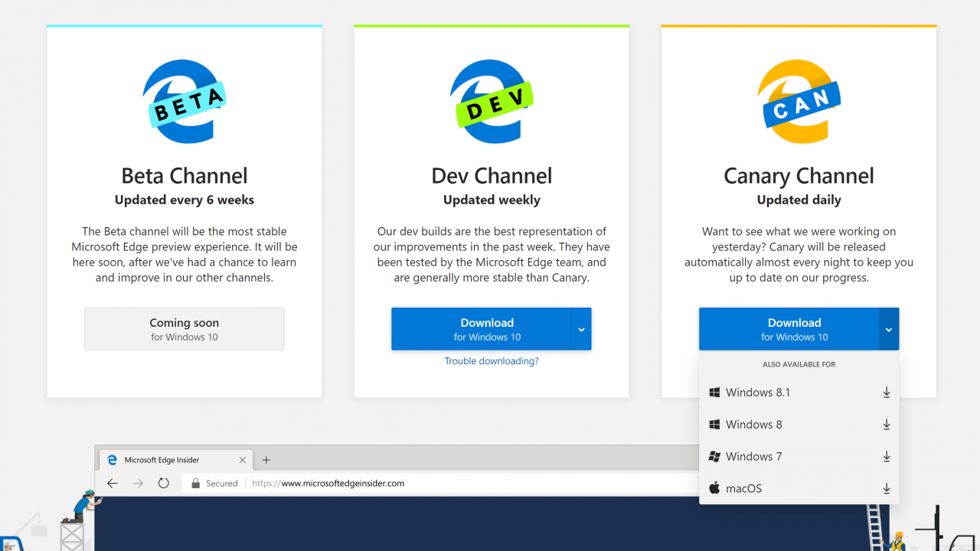The image size is (980, 551).
Task: Click the 'Updated daily' text
Action: pos(799,200)
